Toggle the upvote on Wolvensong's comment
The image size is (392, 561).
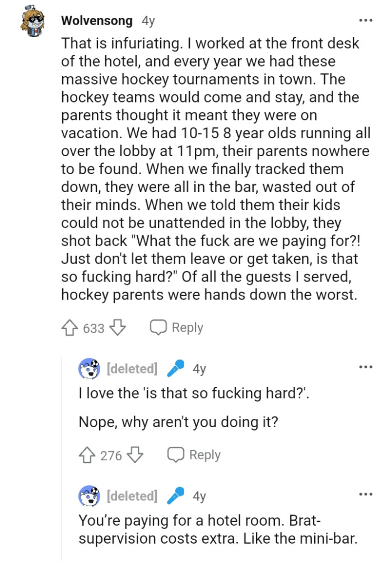point(68,328)
